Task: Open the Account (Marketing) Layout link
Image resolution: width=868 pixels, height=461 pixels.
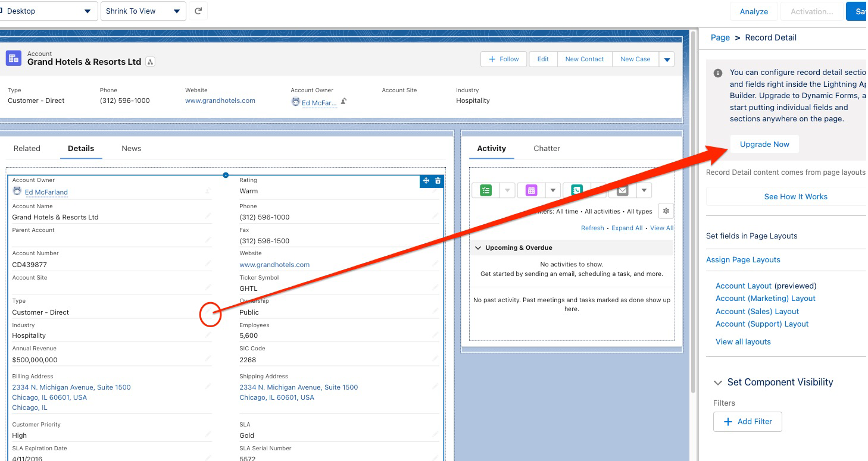Action: point(766,299)
